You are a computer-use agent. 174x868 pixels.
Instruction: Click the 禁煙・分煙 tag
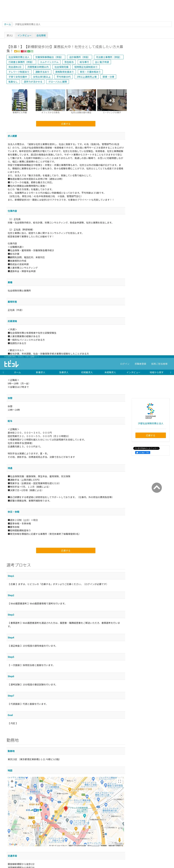(108, 77)
